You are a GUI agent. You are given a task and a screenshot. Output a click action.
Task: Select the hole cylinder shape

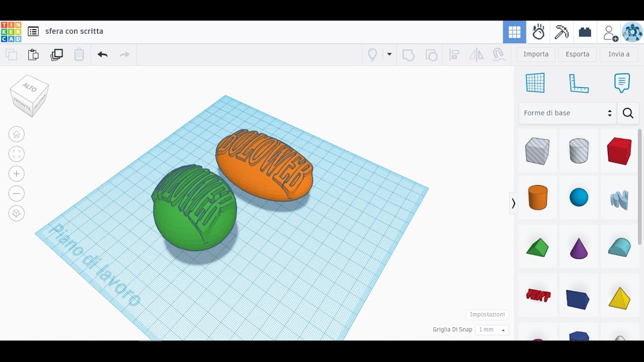(579, 151)
